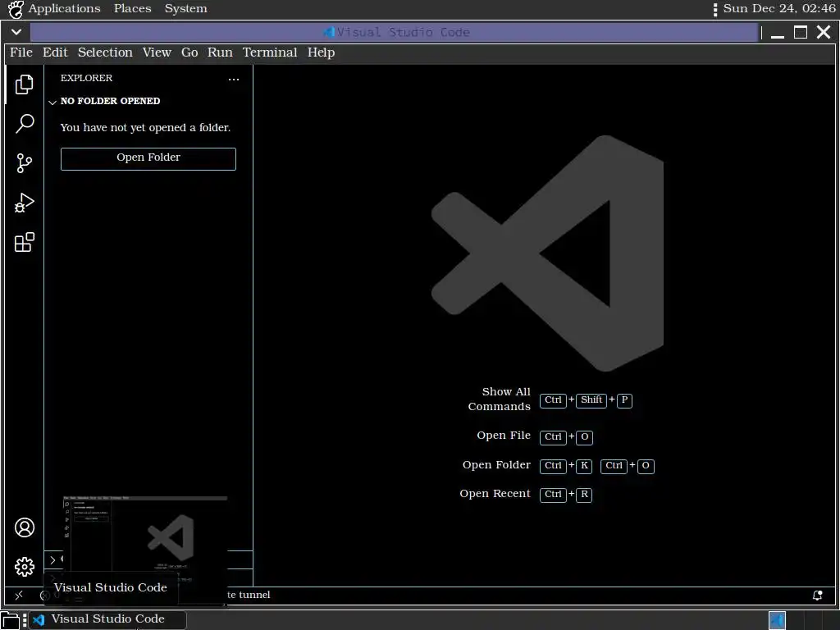Click the P key badge
This screenshot has width=840, height=630.
point(624,400)
